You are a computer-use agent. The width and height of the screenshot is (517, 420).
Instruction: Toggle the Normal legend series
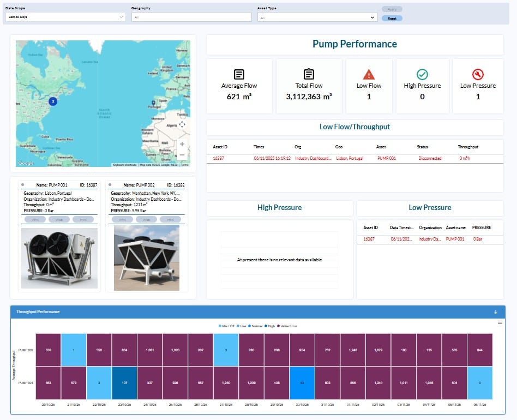pos(256,326)
